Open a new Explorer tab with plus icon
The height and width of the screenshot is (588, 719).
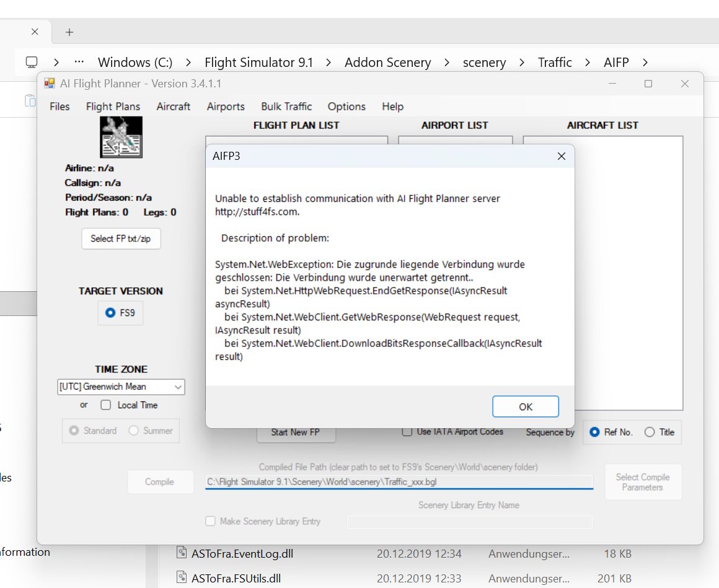69,32
